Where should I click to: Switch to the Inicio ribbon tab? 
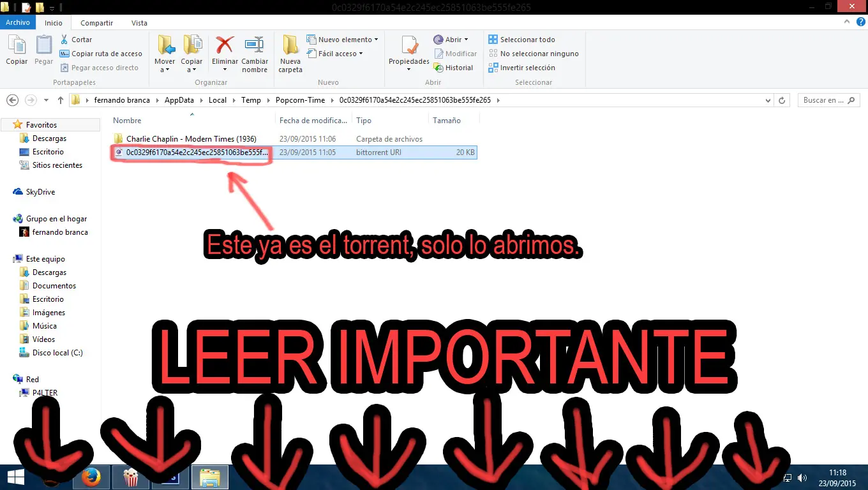[x=54, y=23]
